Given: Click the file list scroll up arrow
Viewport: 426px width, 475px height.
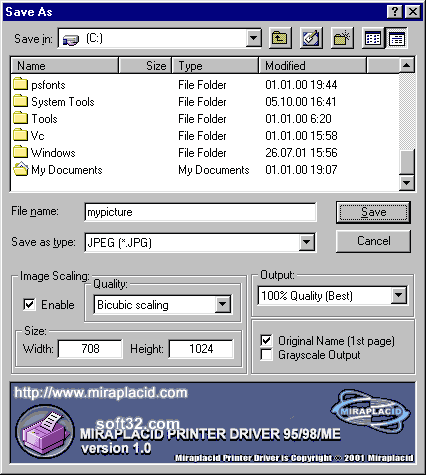Looking at the screenshot, I should click(x=407, y=65).
